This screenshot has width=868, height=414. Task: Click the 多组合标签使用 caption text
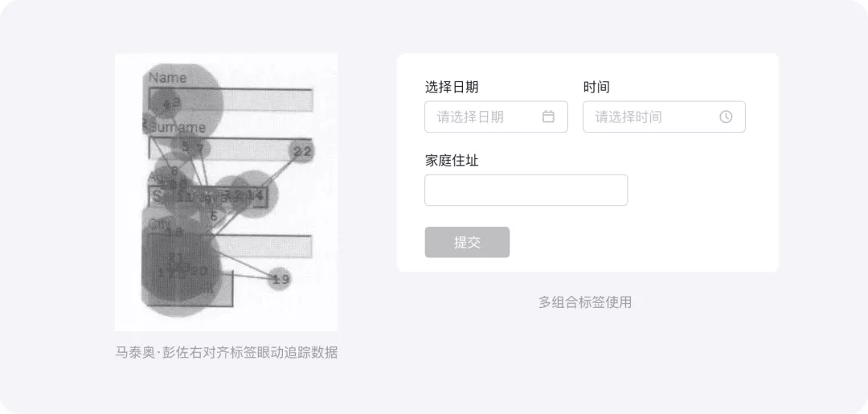(584, 302)
